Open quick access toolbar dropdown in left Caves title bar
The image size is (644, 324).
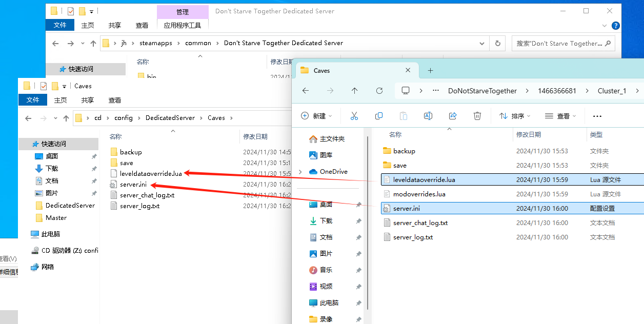[64, 86]
